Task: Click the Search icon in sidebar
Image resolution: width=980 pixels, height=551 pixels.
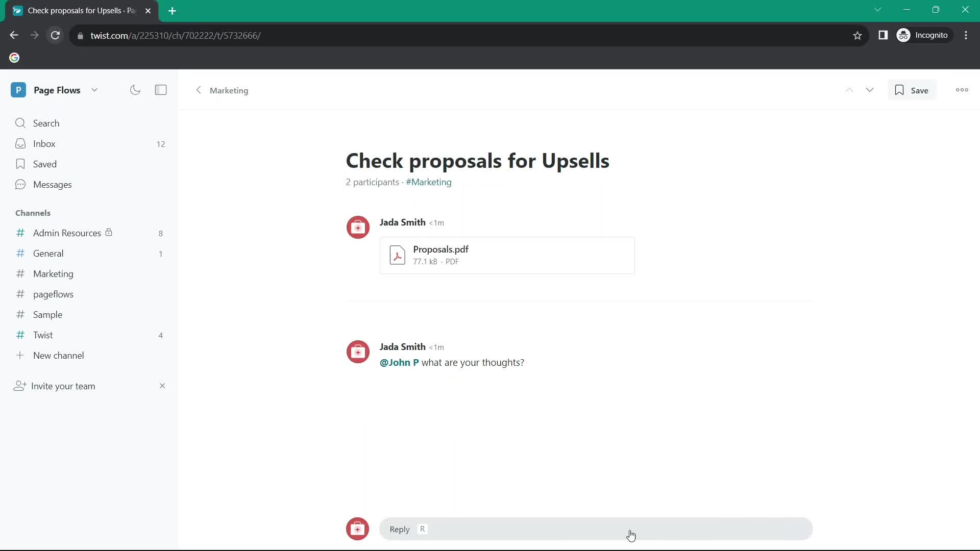Action: click(x=20, y=123)
